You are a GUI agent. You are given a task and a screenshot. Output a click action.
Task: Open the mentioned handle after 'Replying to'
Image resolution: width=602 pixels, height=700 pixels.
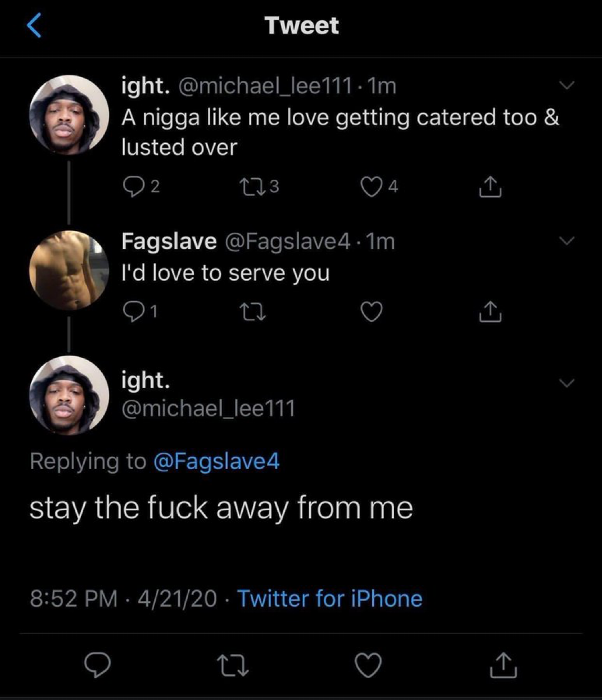tap(216, 461)
